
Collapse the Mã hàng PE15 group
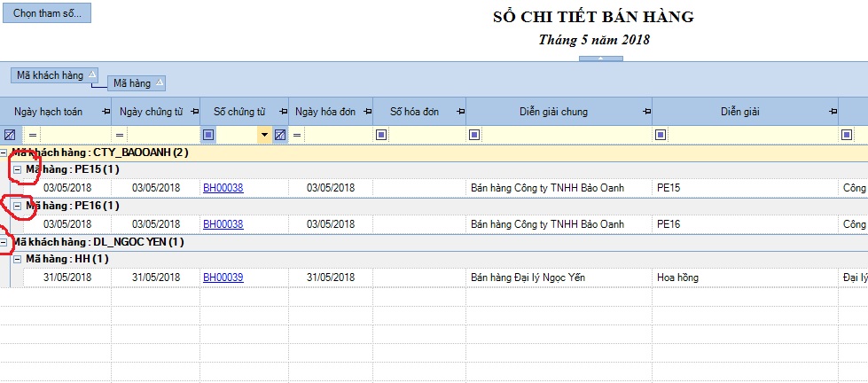(17, 168)
